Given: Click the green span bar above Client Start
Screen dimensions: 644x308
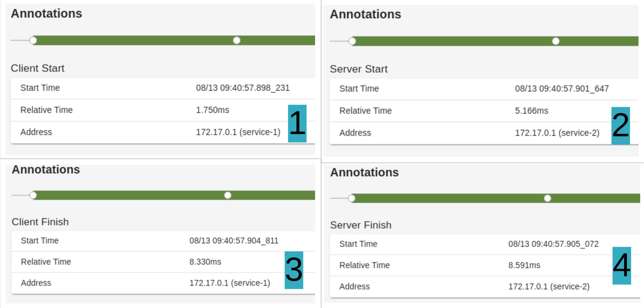Looking at the screenshot, I should 135,40.
